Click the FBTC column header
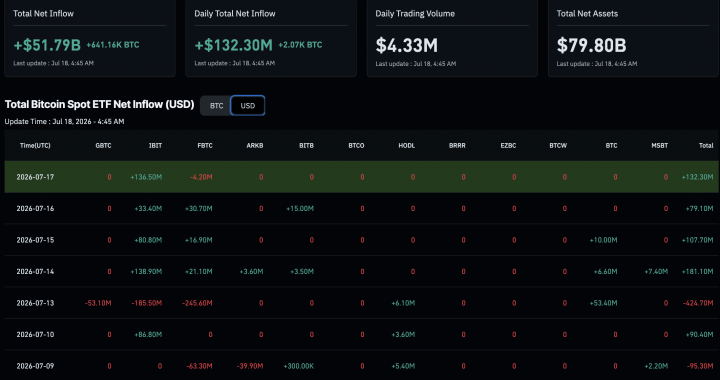Viewport: 720px width, 380px height. click(205, 145)
